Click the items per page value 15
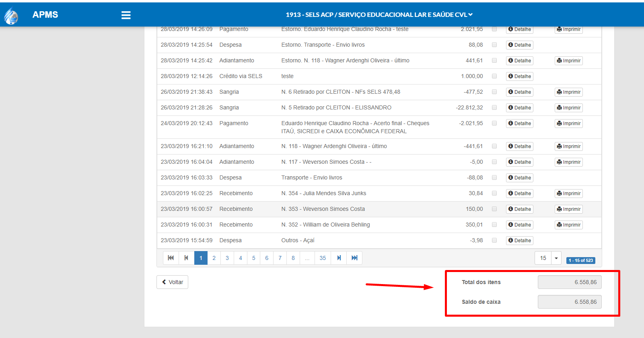 (543, 258)
